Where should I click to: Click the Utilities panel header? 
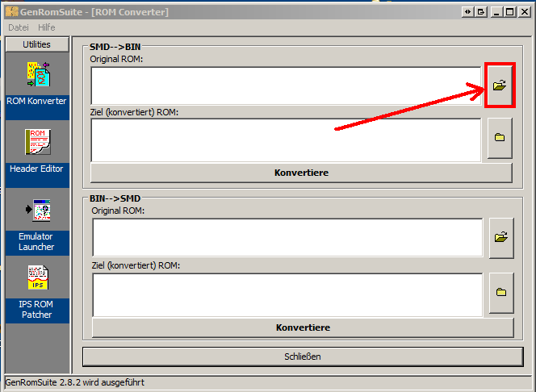tap(37, 44)
